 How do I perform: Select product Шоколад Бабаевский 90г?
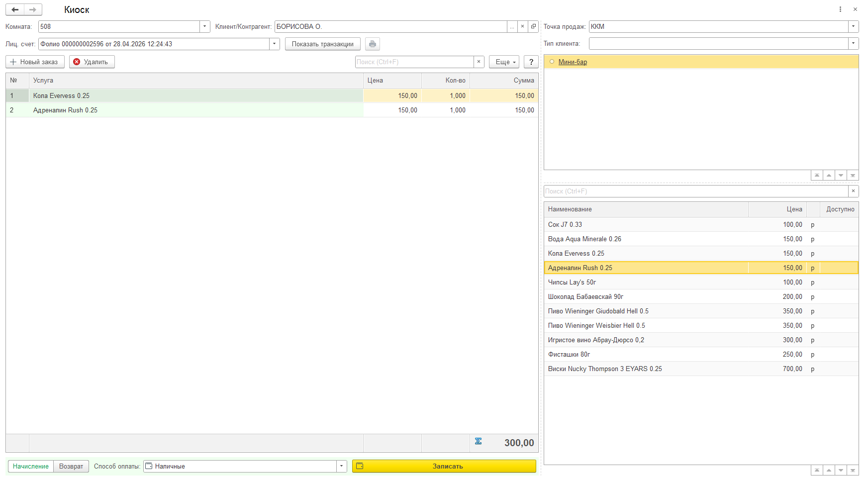[701, 296]
